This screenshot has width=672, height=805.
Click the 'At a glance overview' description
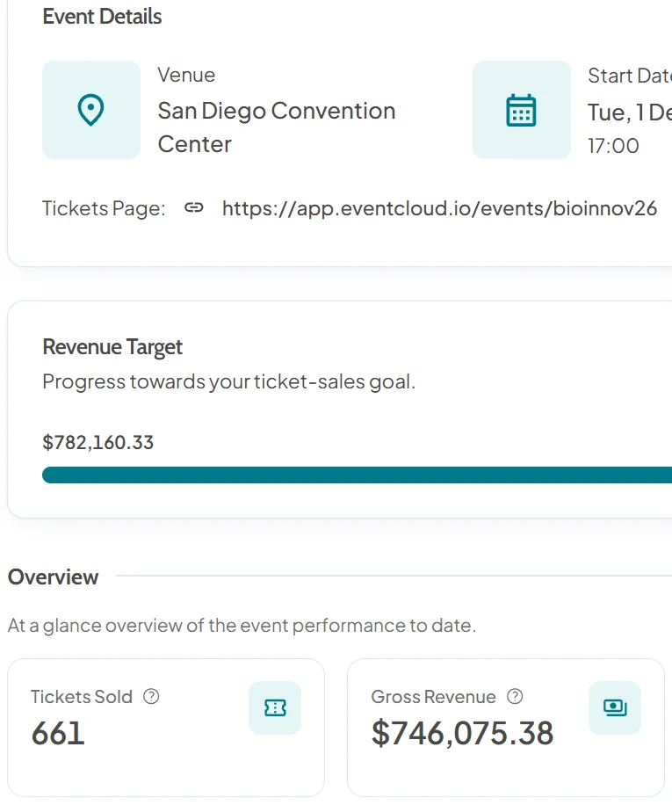(242, 626)
